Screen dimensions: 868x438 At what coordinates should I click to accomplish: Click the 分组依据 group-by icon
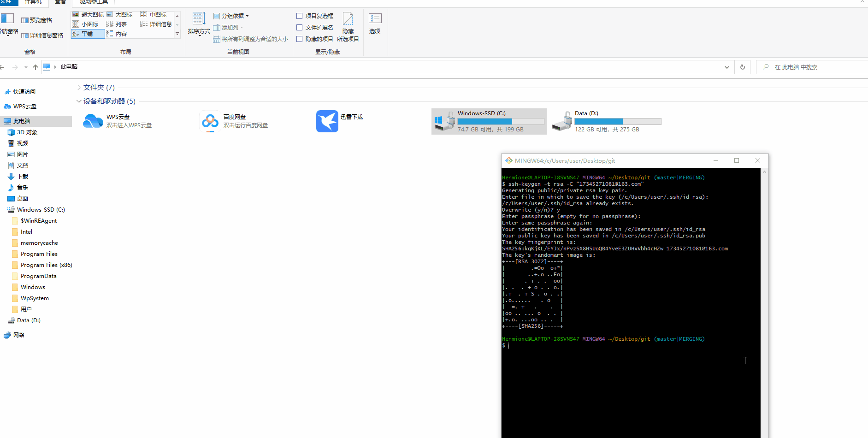217,16
